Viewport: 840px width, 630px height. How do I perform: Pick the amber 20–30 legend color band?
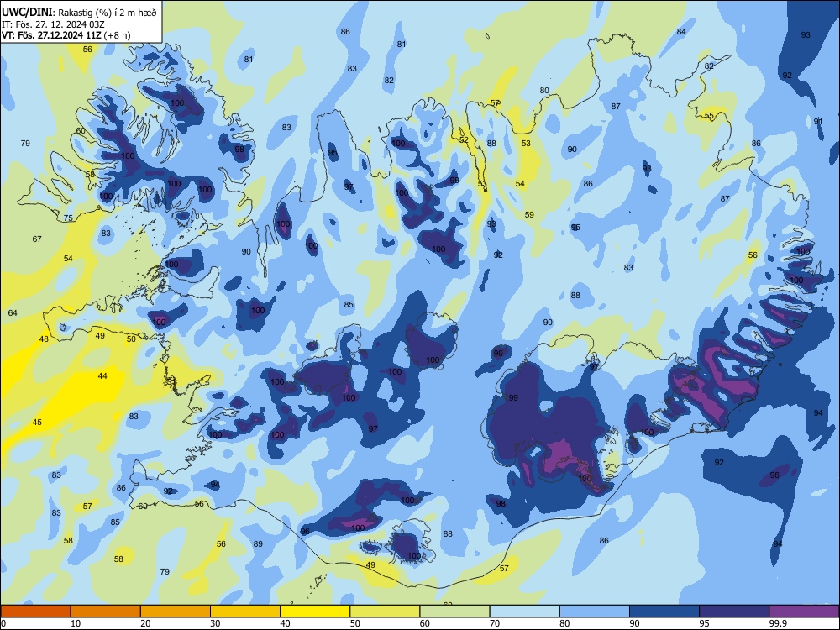click(176, 612)
